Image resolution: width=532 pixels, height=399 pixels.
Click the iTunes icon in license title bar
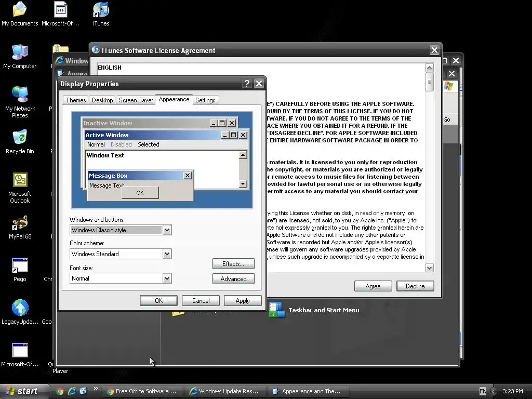(x=96, y=50)
